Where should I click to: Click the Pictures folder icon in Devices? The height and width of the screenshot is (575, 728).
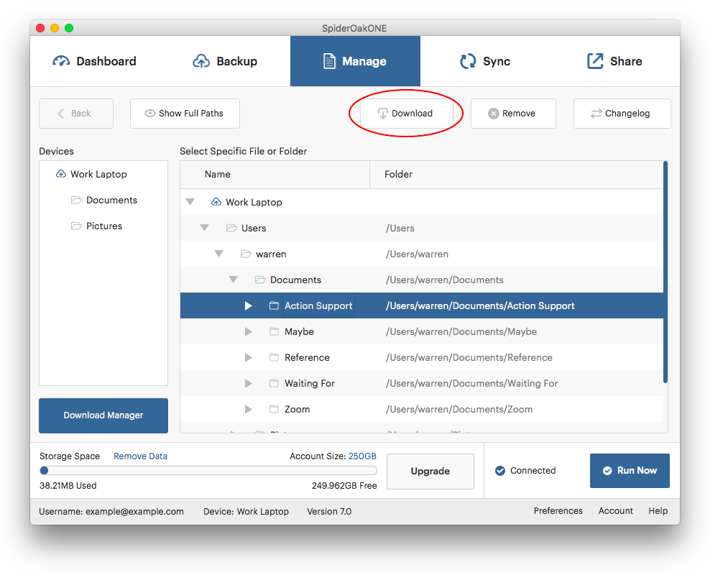[76, 226]
